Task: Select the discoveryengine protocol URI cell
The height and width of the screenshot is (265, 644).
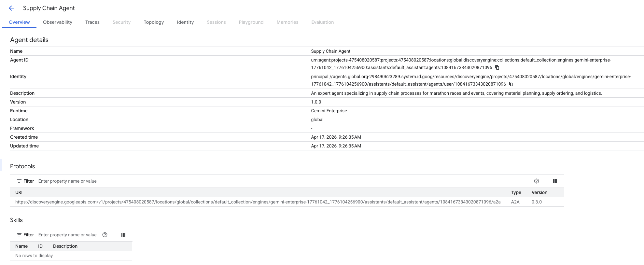Action: point(258,202)
